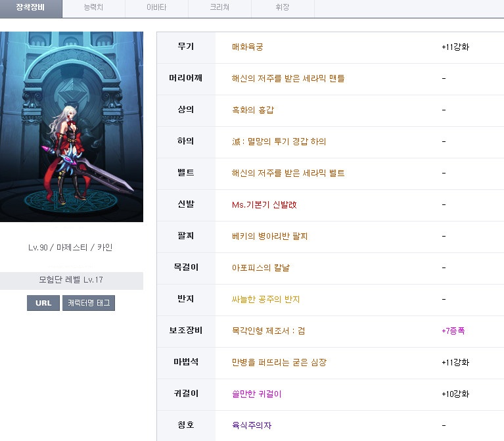The image size is (504, 441).
Task: Open 싸늘한 공주의 반지 item
Action: (x=265, y=299)
